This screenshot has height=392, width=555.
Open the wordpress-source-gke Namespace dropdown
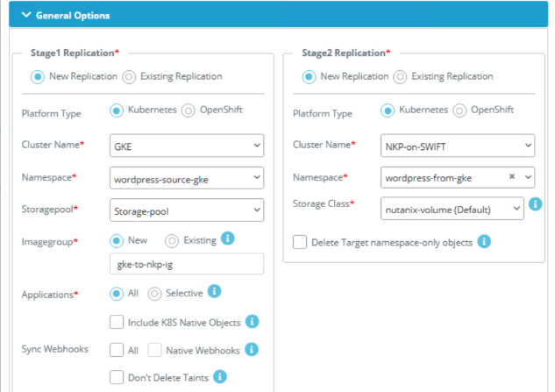tap(187, 178)
